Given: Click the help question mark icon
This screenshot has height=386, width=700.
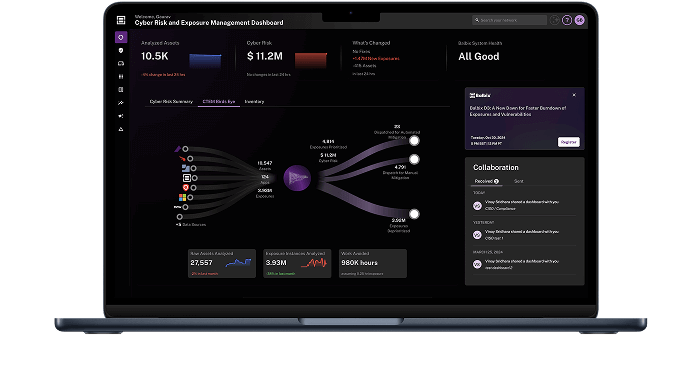Looking at the screenshot, I should point(567,20).
